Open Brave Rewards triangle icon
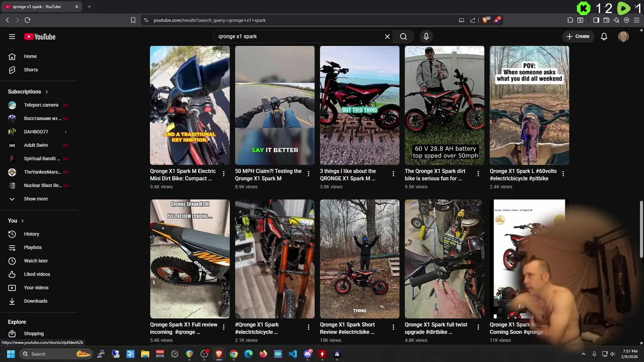644x362 pixels. coord(497,20)
